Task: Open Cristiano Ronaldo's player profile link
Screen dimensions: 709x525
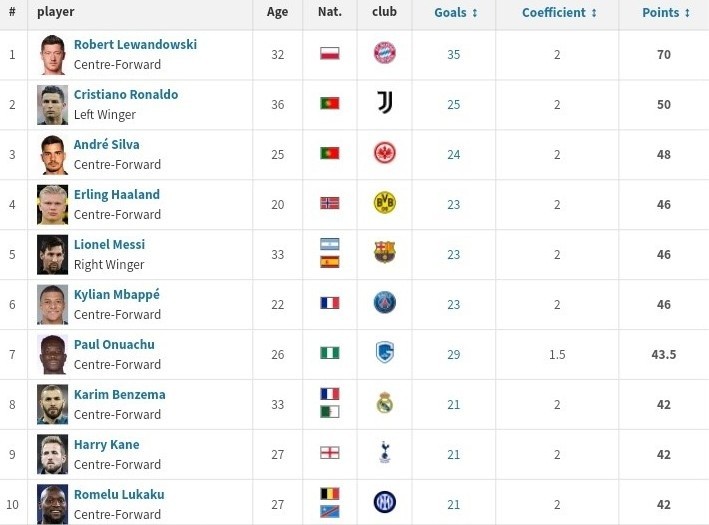Action: 126,95
